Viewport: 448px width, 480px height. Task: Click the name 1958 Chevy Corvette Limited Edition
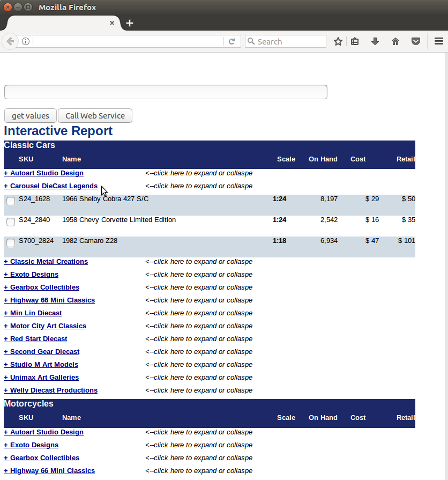pos(119,219)
